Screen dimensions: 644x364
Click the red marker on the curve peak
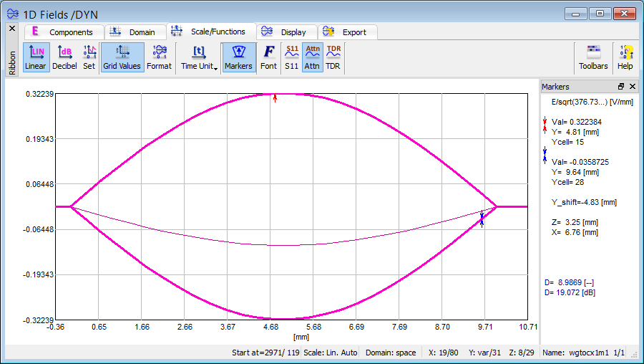pos(275,97)
